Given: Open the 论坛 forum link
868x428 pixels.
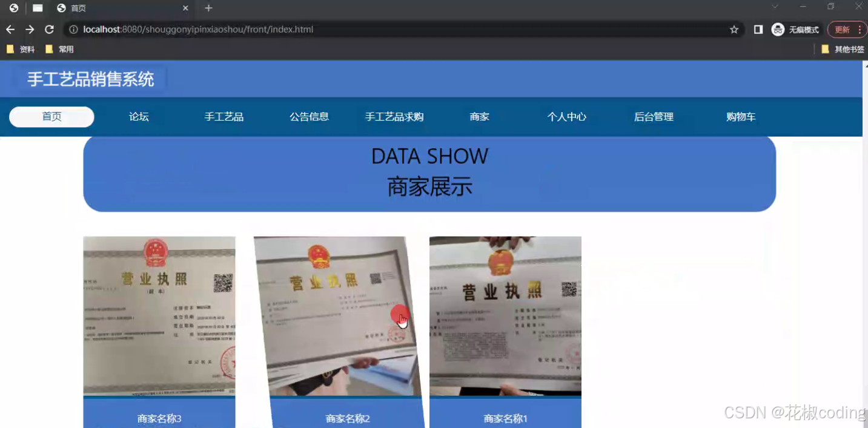Looking at the screenshot, I should point(138,117).
